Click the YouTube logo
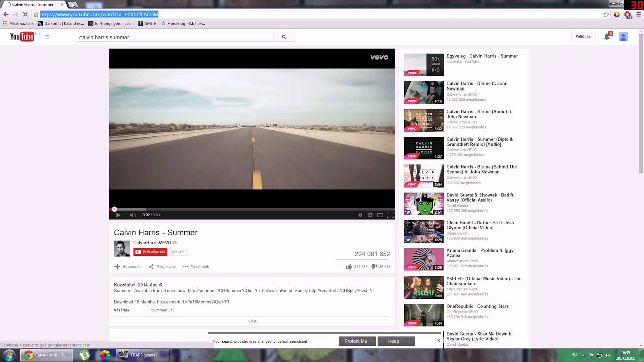This screenshot has height=362, width=644. [22, 37]
